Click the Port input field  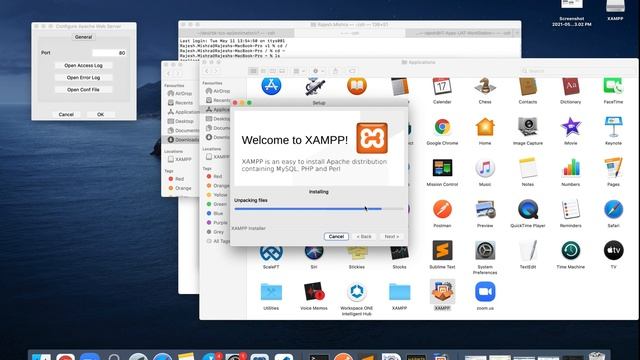click(x=109, y=53)
